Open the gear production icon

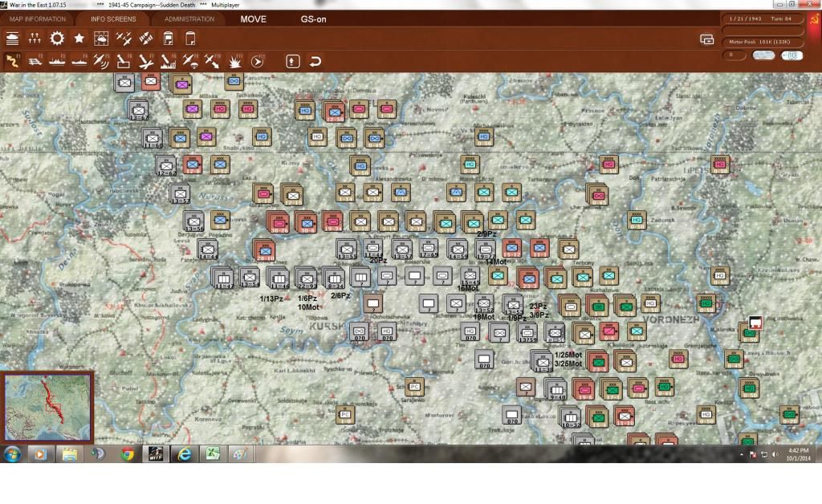click(x=57, y=39)
